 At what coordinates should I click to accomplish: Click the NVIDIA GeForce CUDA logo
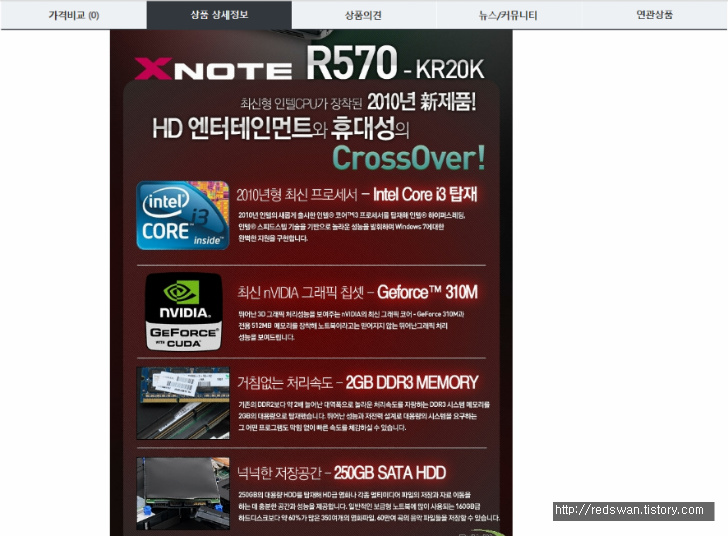click(184, 312)
